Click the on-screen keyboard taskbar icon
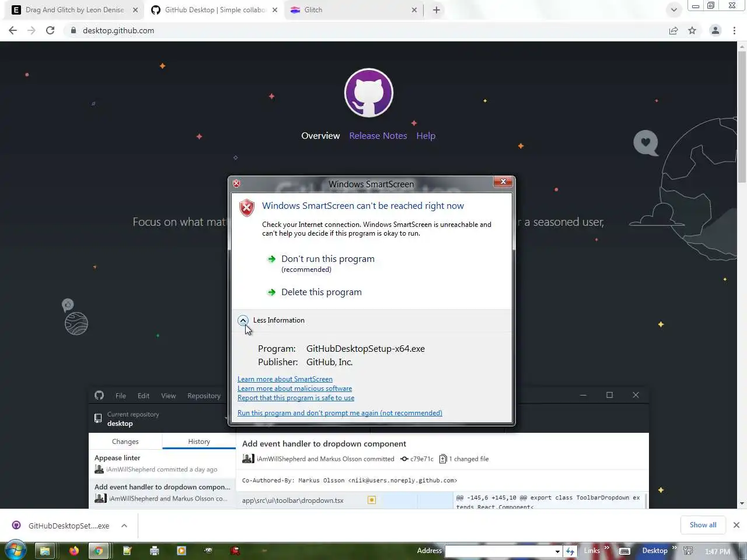This screenshot has width=747, height=560. [624, 551]
